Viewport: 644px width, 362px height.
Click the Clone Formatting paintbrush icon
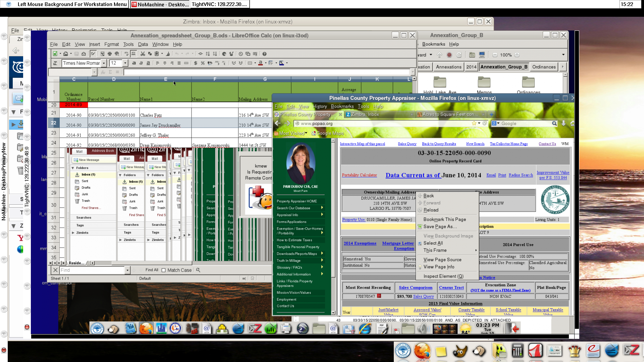pyautogui.click(x=168, y=54)
